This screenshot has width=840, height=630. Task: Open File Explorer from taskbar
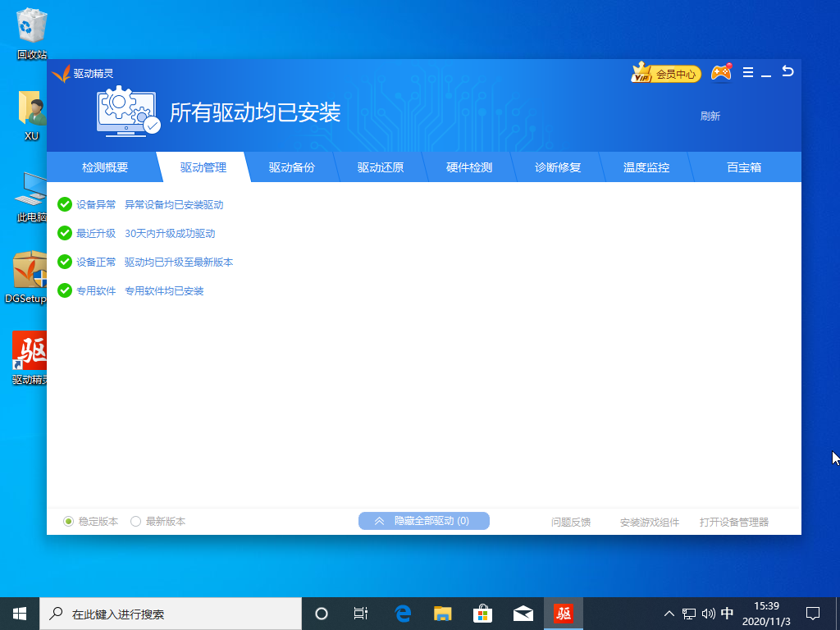[x=443, y=613]
